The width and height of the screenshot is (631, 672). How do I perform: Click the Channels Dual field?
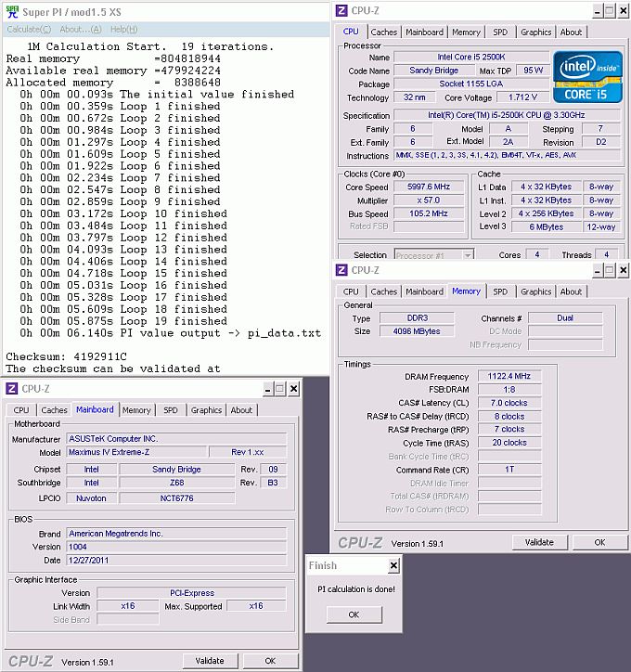[x=565, y=318]
